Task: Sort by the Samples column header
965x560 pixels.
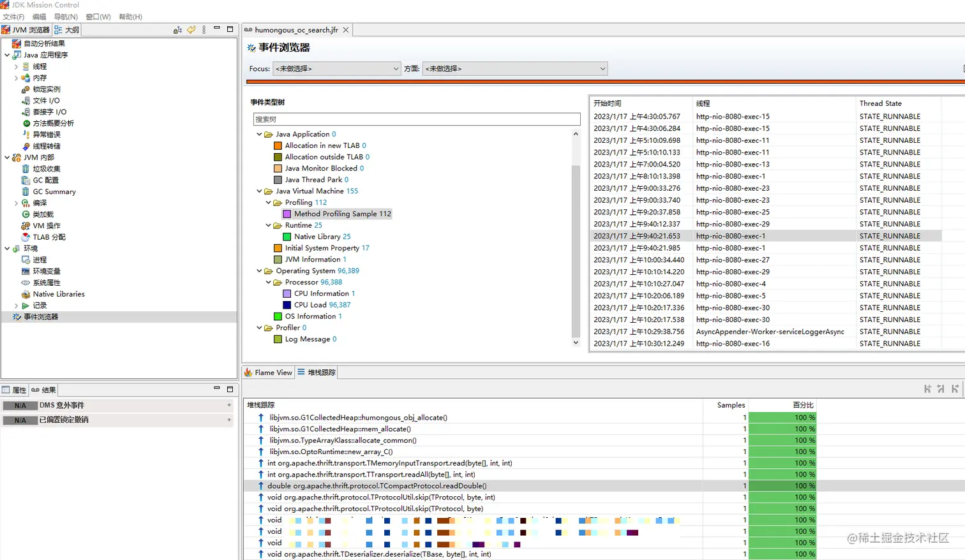Action: (725, 405)
